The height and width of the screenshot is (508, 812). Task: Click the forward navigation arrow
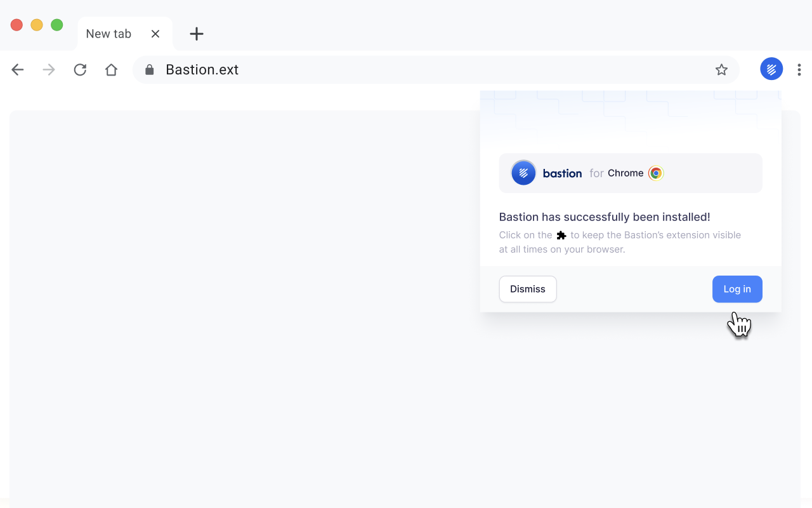coord(48,69)
